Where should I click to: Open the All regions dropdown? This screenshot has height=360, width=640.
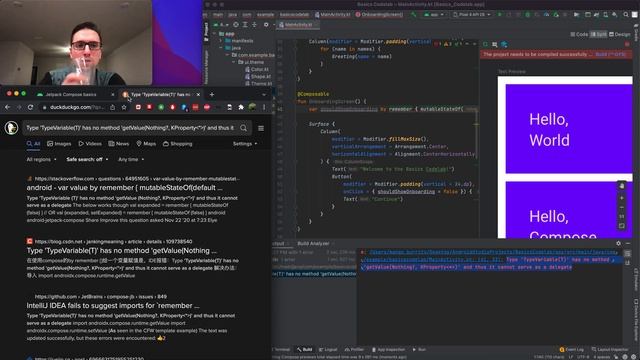point(41,160)
